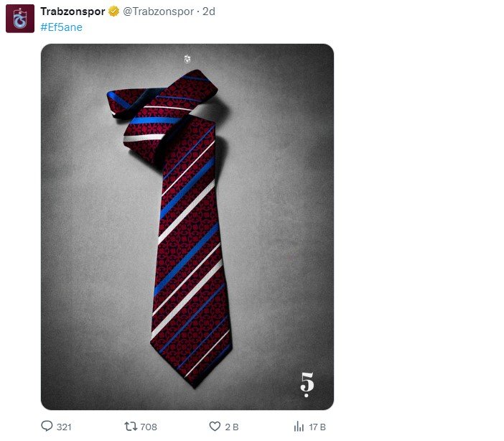Viewport: 504px width, 441px height.
Task: Click the small club crest atop image
Action: tap(187, 59)
